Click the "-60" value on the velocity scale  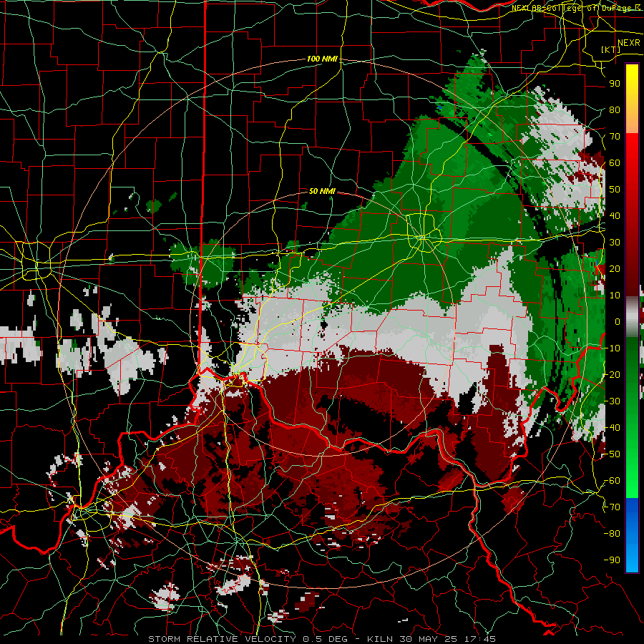click(x=612, y=481)
